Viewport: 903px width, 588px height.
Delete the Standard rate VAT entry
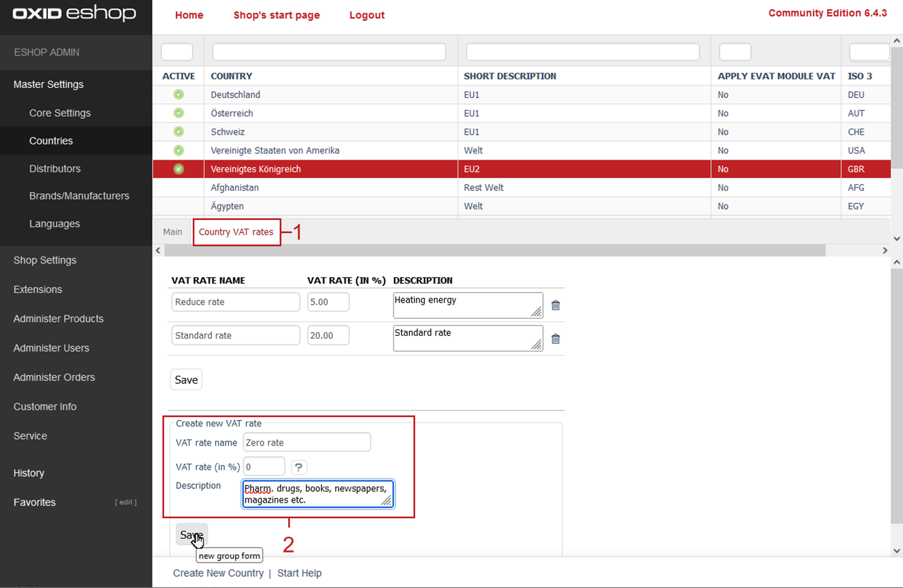(555, 339)
